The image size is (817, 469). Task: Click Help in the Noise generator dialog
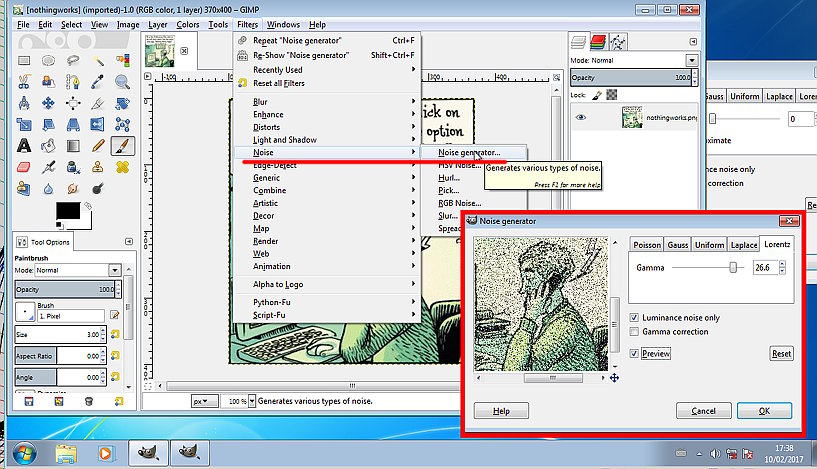501,411
